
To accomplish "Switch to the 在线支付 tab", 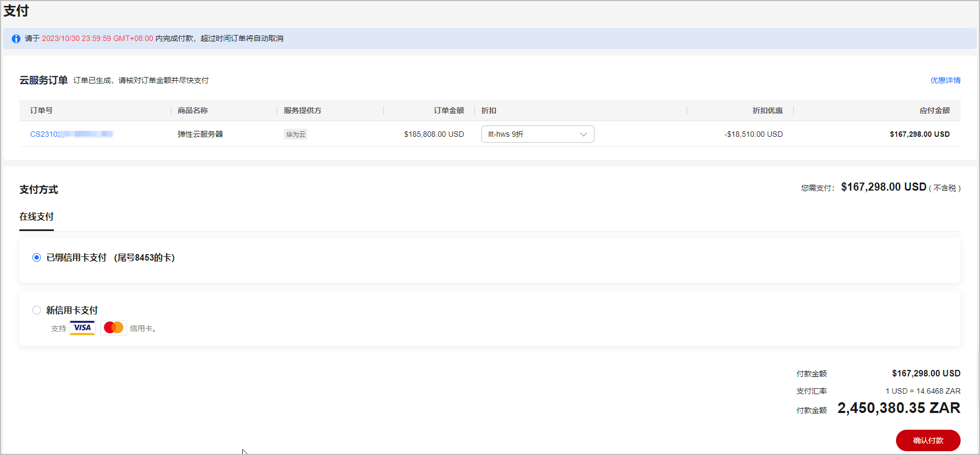I will coord(37,216).
